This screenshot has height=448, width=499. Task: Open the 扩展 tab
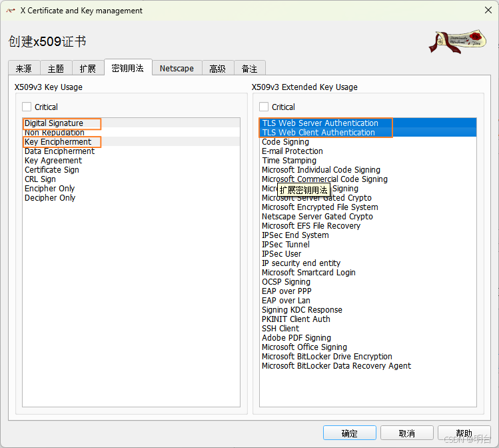click(88, 68)
